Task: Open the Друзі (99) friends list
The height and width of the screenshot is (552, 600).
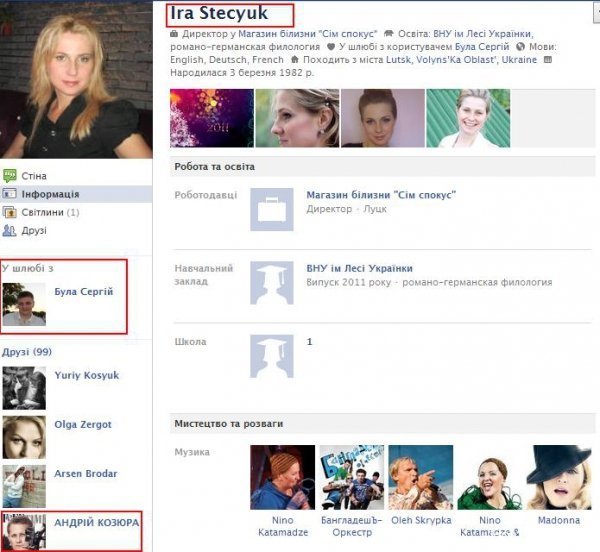Action: [x=27, y=352]
